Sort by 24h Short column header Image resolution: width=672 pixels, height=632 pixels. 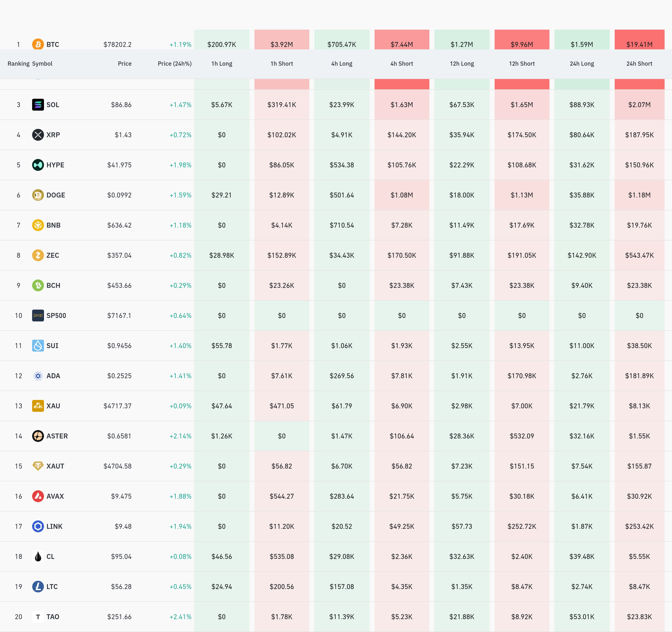639,63
